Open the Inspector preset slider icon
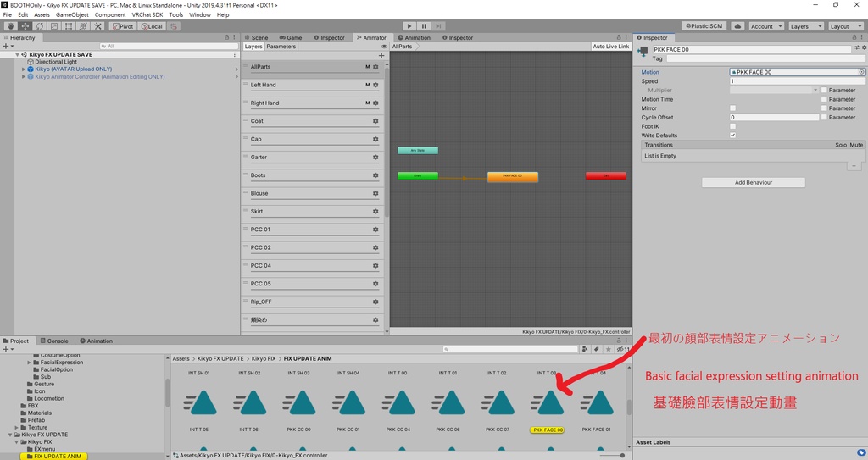 tap(858, 48)
